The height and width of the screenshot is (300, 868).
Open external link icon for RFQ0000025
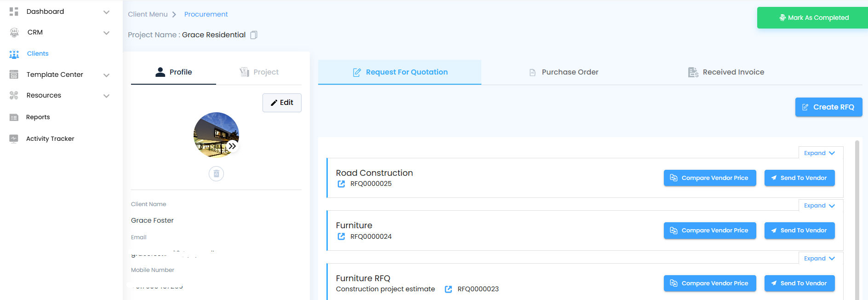click(x=341, y=184)
